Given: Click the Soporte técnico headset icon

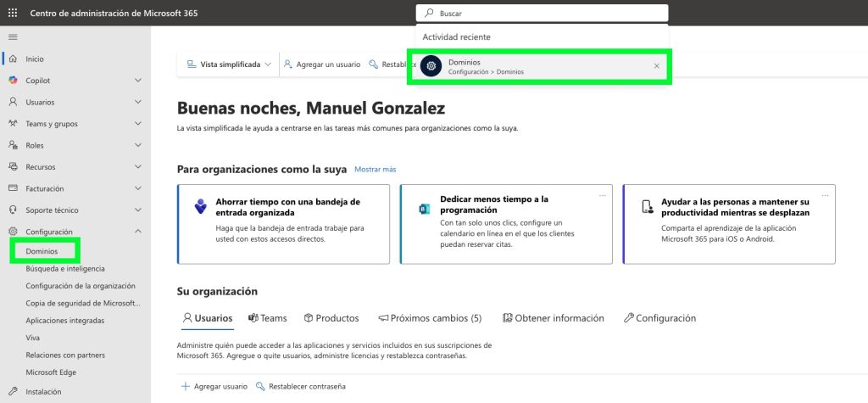Looking at the screenshot, I should pyautogui.click(x=13, y=210).
